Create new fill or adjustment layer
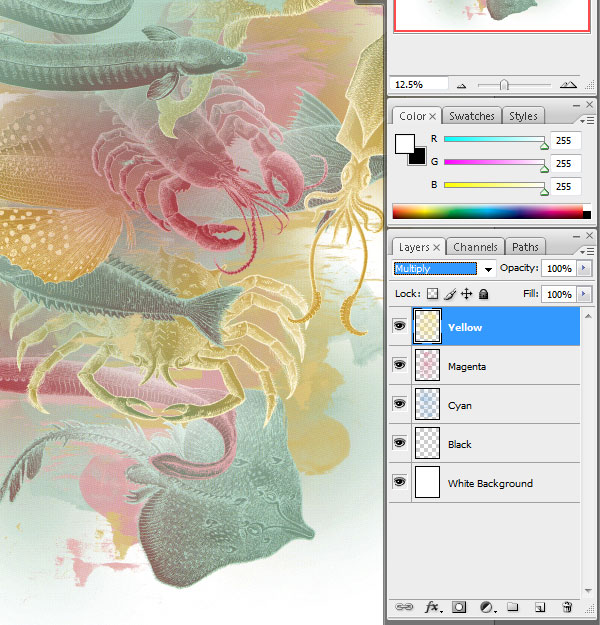 pyautogui.click(x=487, y=607)
